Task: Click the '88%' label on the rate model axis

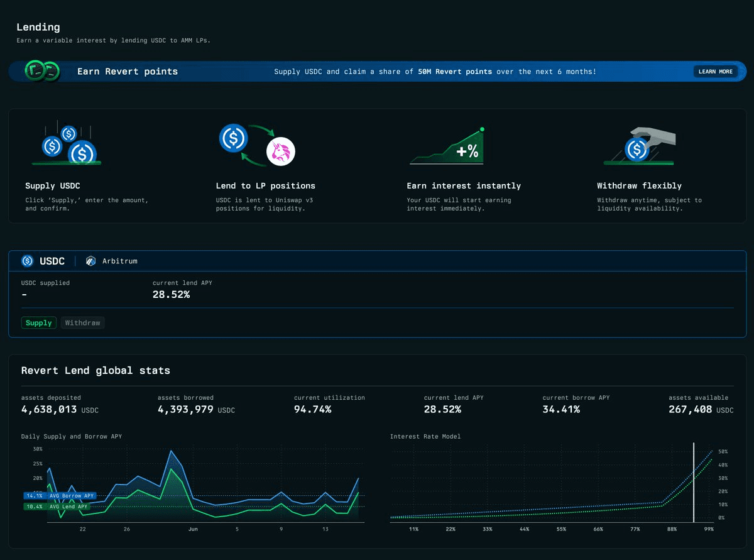Action: 672,529
